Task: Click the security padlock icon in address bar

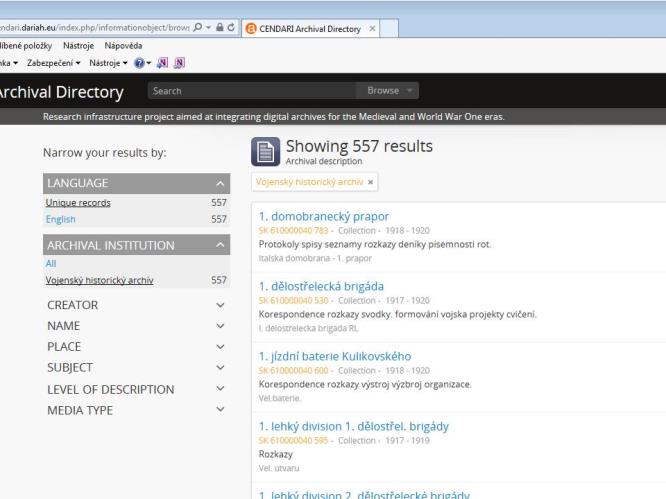Action: pos(219,27)
